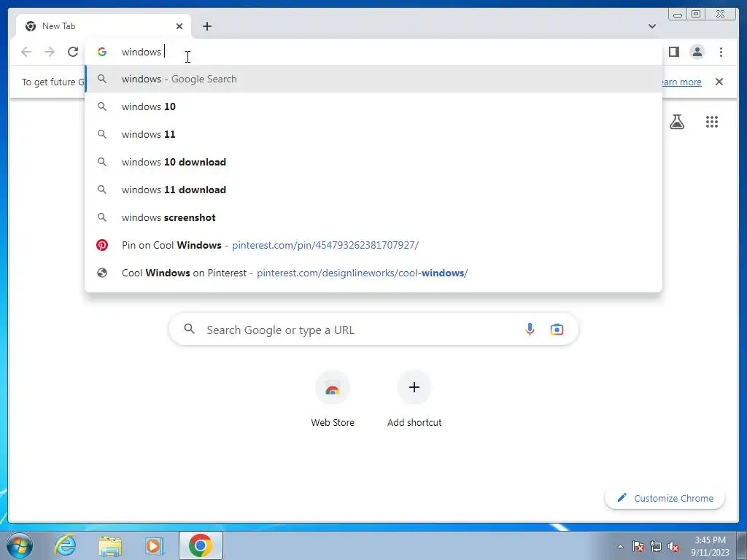Open Windows Media Player on taskbar

(154, 545)
